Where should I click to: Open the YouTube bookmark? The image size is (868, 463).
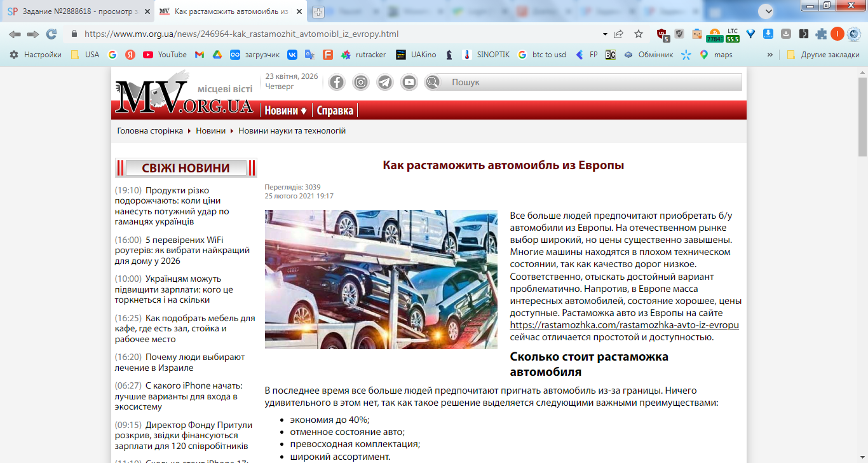(x=165, y=55)
